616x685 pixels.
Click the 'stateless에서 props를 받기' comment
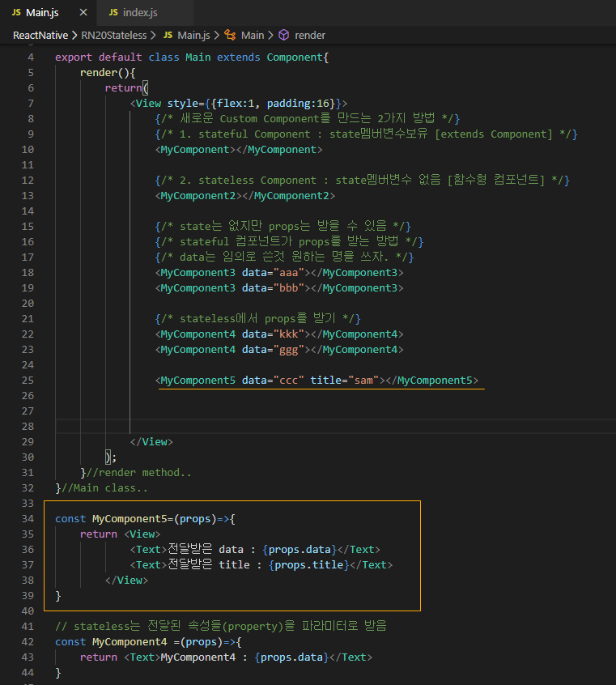coord(257,318)
